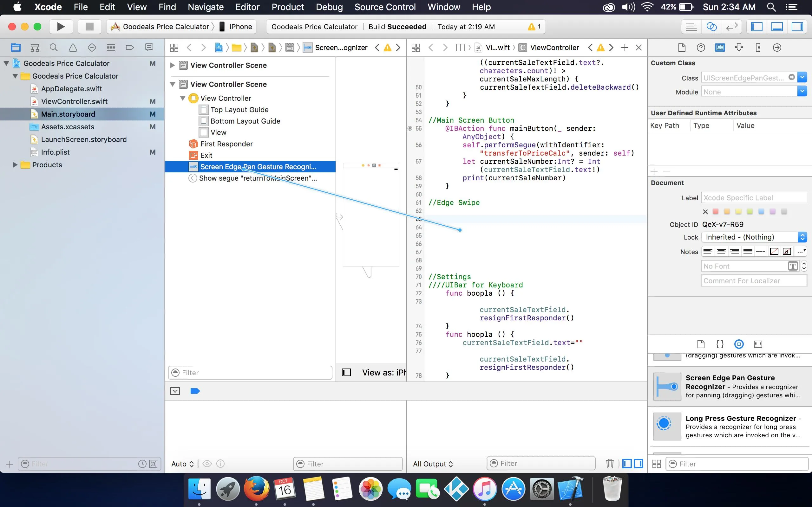Expand the Products folder
The width and height of the screenshot is (812, 507).
point(15,165)
